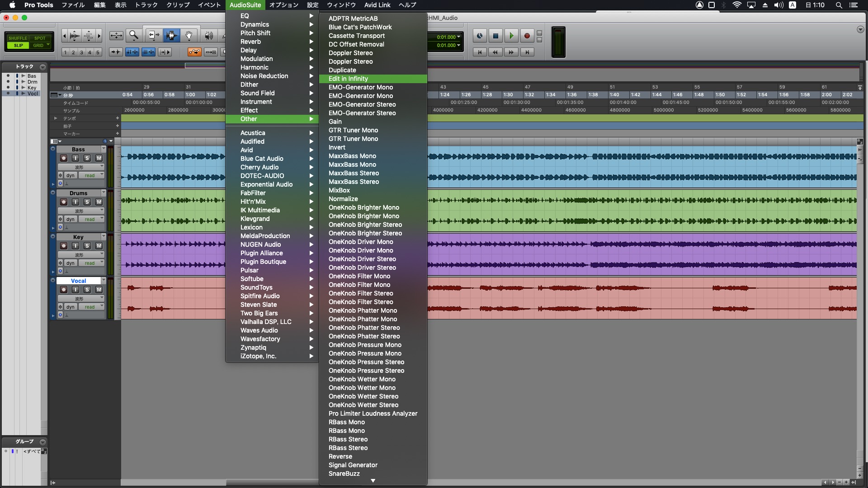Toggle input monitoring on Vocal track

[x=75, y=290]
